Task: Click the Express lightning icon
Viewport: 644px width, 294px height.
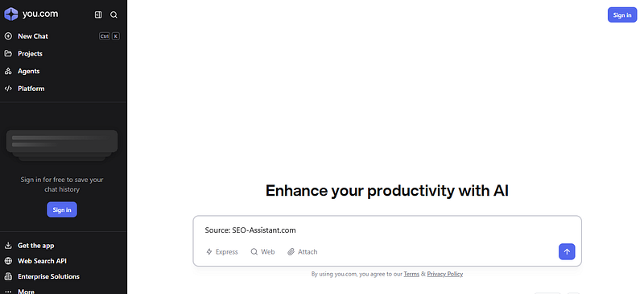Action: pos(209,251)
